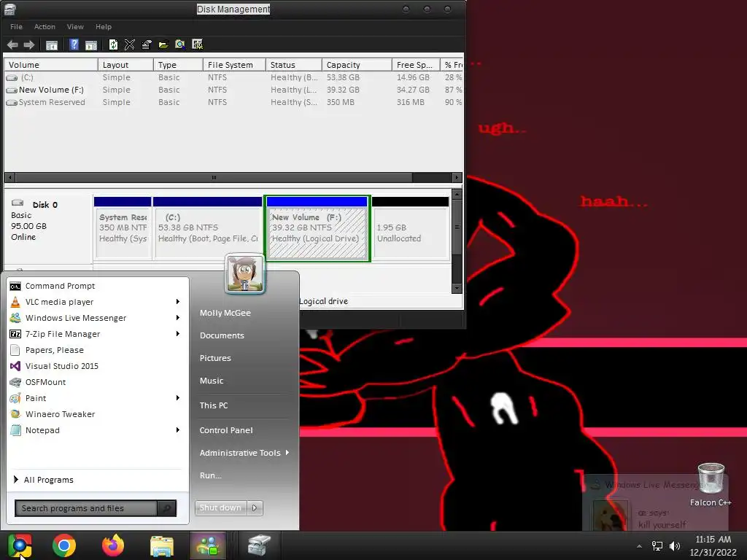
Task: Click the user avatar picture
Action: [x=245, y=273]
